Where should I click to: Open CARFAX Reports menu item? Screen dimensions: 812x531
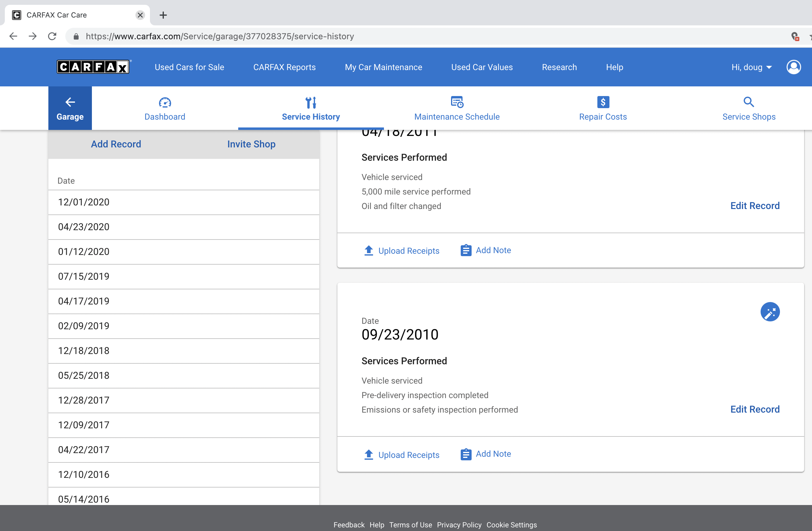click(x=284, y=67)
